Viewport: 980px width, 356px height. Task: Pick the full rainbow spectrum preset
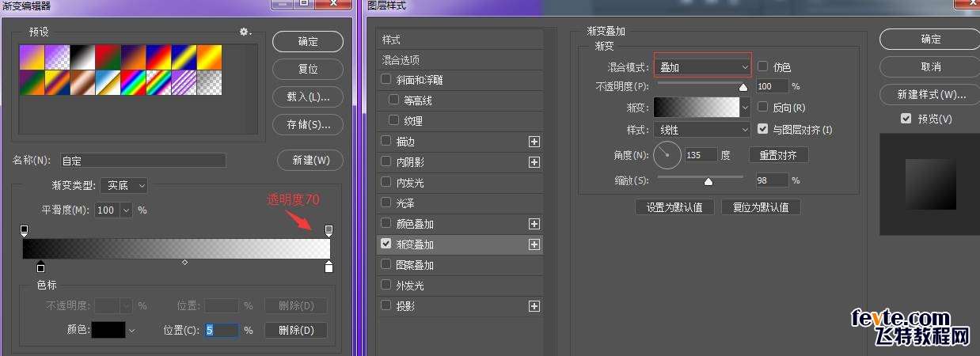click(133, 82)
